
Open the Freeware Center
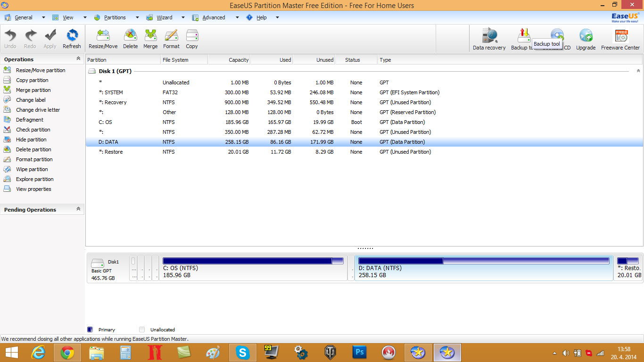tap(620, 40)
